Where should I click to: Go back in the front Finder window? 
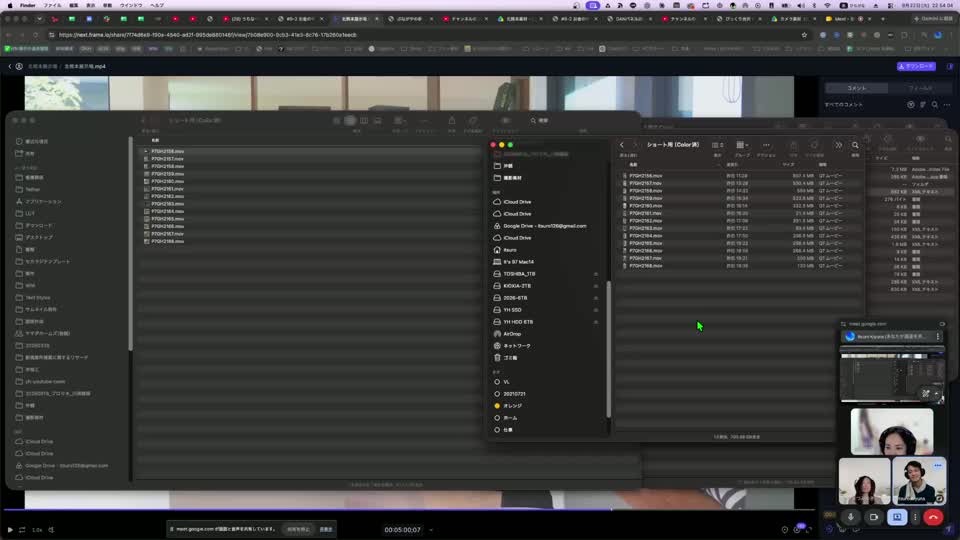(622, 145)
